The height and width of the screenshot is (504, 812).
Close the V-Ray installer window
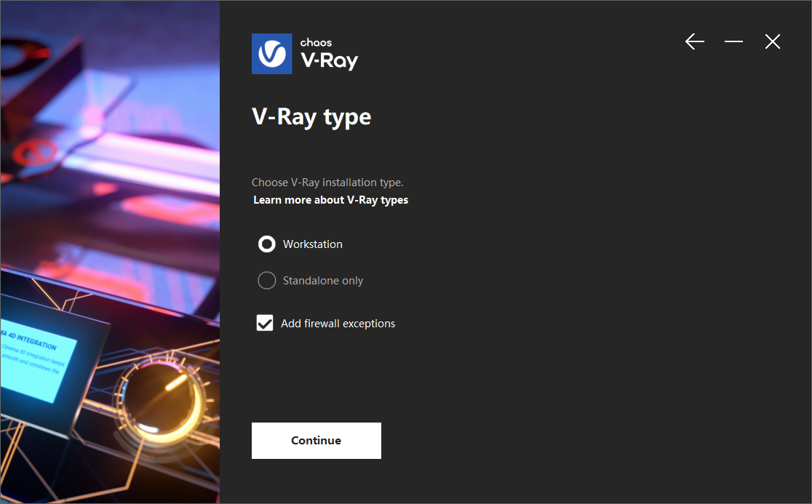pos(773,41)
